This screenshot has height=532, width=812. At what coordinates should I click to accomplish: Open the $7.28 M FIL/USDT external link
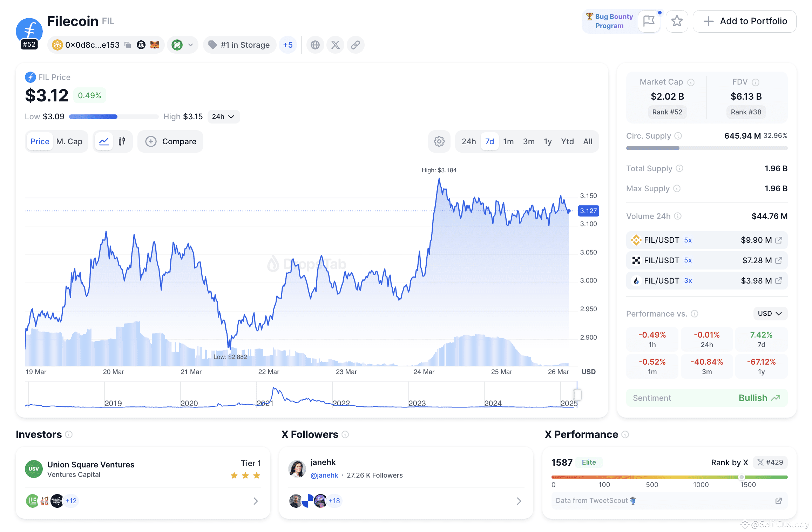[x=779, y=260]
